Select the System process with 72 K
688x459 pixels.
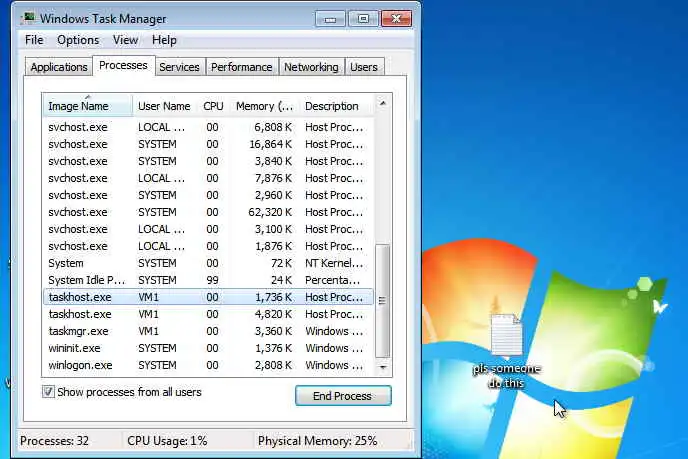[x=208, y=263]
